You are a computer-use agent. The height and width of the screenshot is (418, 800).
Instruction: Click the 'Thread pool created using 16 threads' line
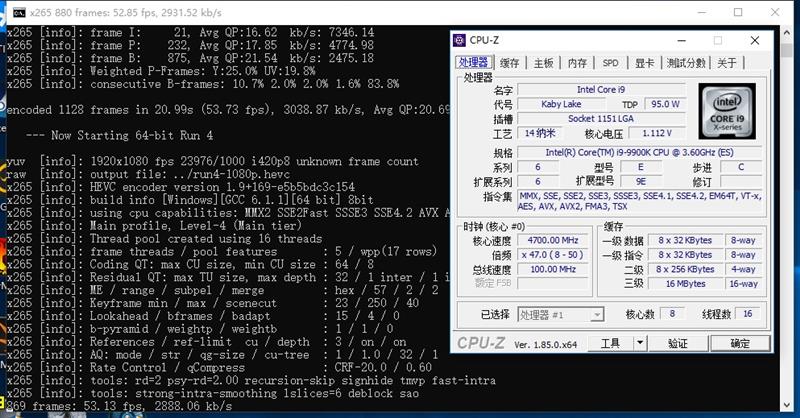[x=164, y=239]
